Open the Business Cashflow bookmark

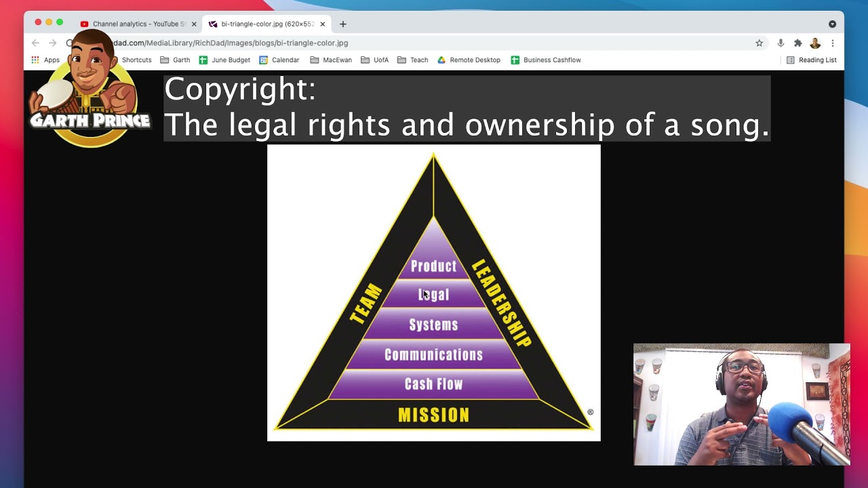click(x=546, y=60)
